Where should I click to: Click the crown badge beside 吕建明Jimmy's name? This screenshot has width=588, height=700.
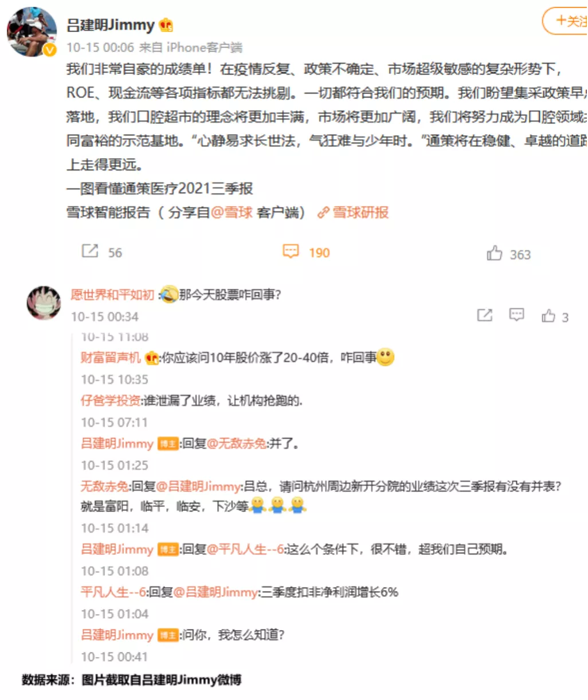[x=166, y=25]
